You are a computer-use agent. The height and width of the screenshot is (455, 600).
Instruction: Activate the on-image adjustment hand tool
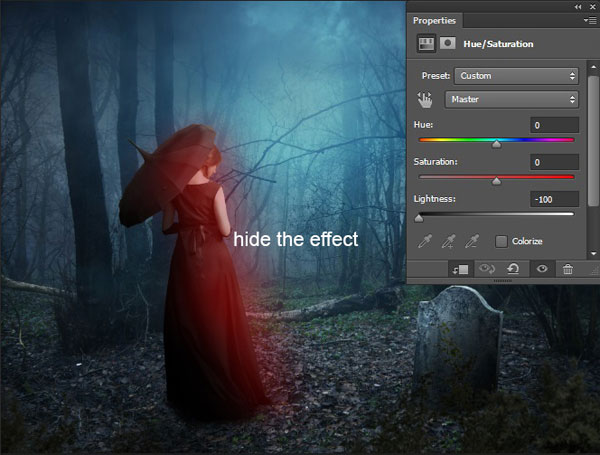click(425, 99)
